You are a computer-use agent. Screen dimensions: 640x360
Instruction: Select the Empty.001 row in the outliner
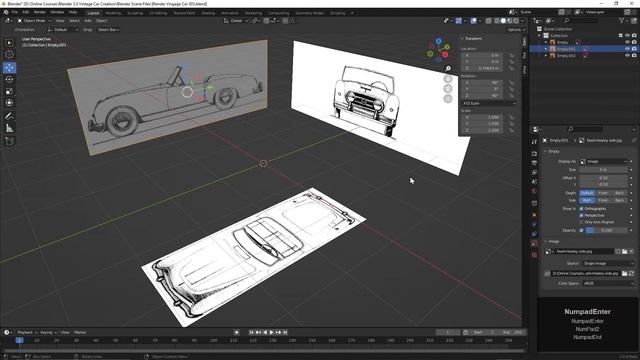584,49
